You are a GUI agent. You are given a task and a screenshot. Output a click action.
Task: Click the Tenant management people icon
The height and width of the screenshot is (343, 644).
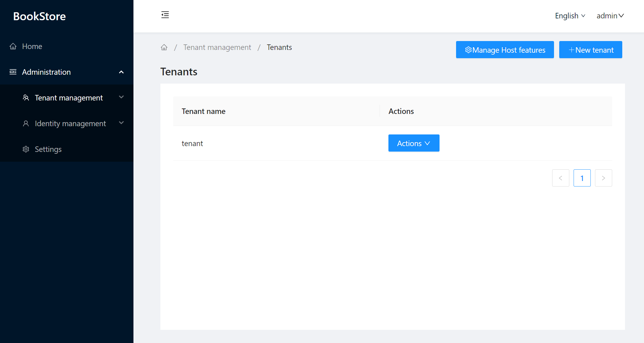[x=26, y=98]
